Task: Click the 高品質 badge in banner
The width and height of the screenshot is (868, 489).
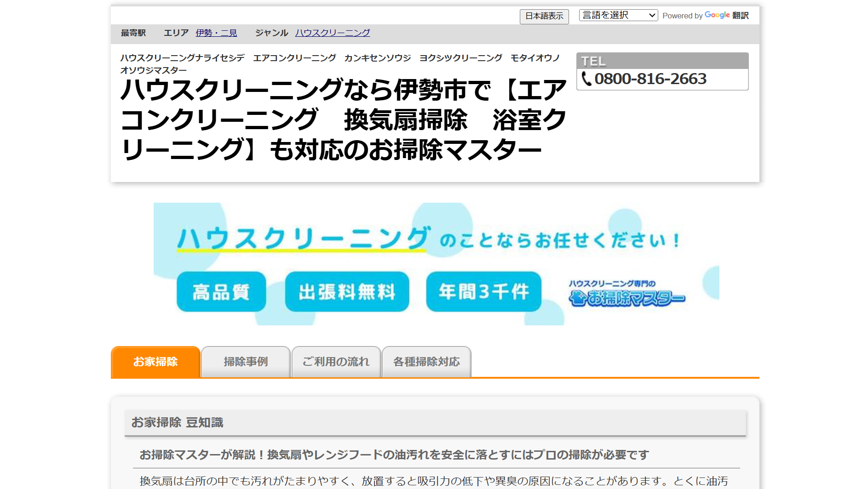Action: point(221,292)
